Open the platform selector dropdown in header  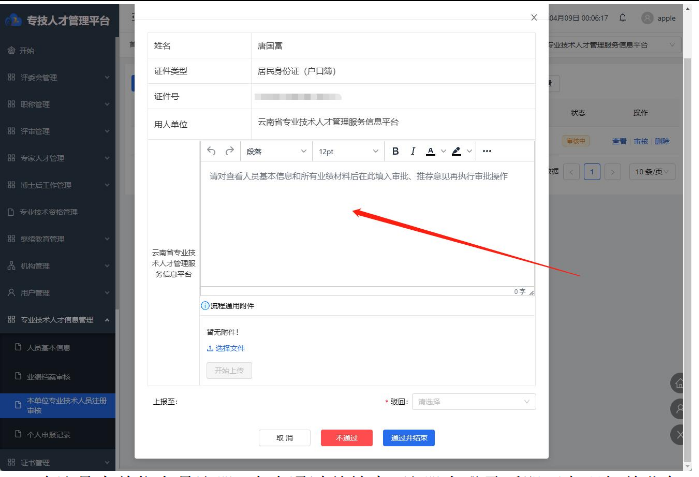pos(615,45)
